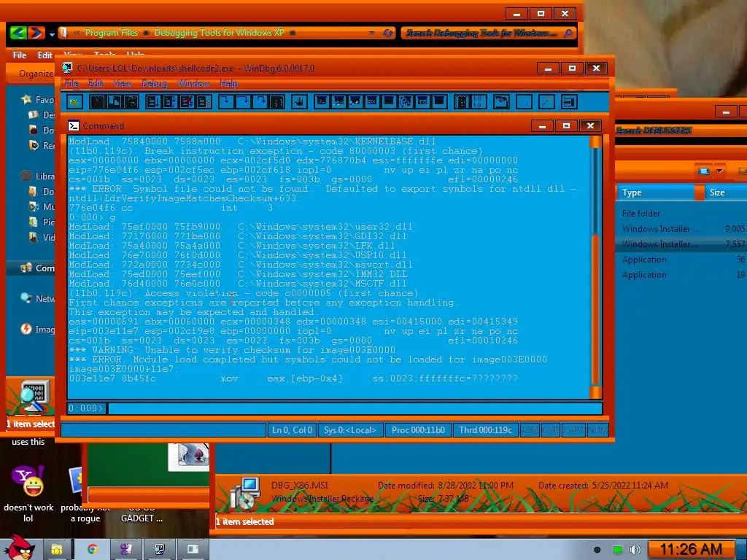The image size is (747, 560).
Task: Open the WinDbg Help menu
Action: (228, 83)
